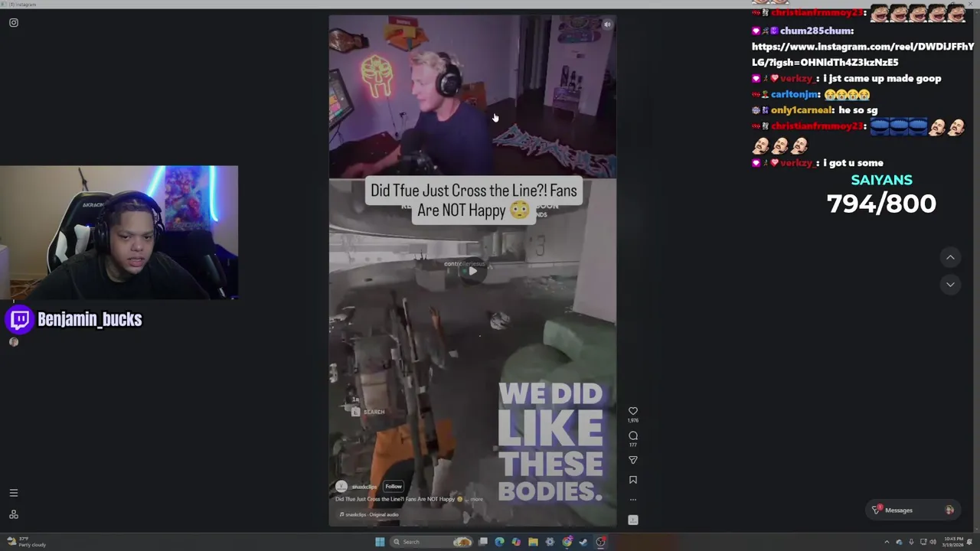
Task: Open Settings gear on the taskbar
Action: [550, 542]
